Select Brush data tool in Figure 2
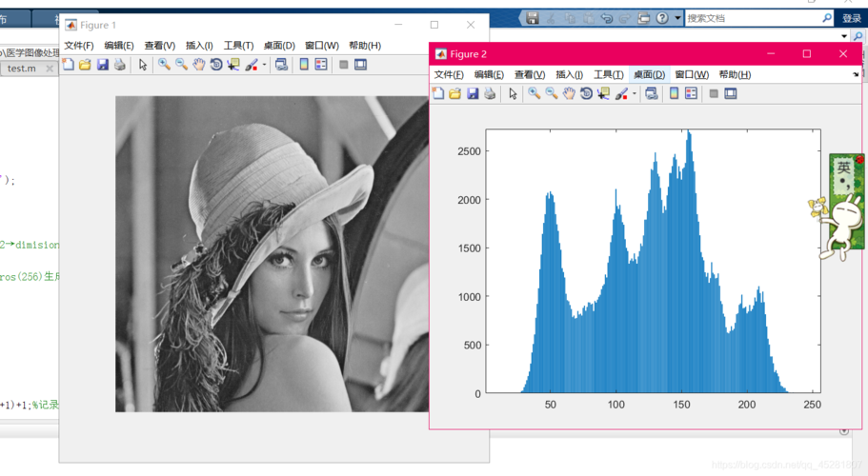 pos(621,93)
